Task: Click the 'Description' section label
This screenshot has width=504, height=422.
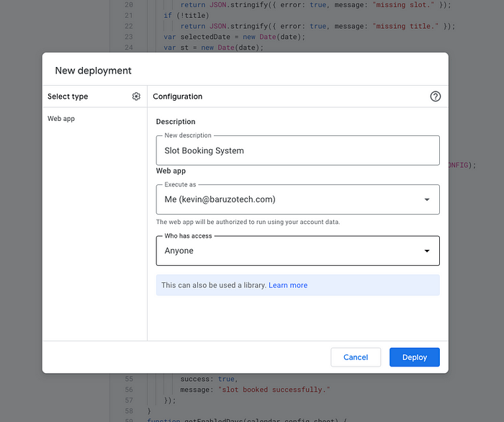Action: click(x=176, y=122)
